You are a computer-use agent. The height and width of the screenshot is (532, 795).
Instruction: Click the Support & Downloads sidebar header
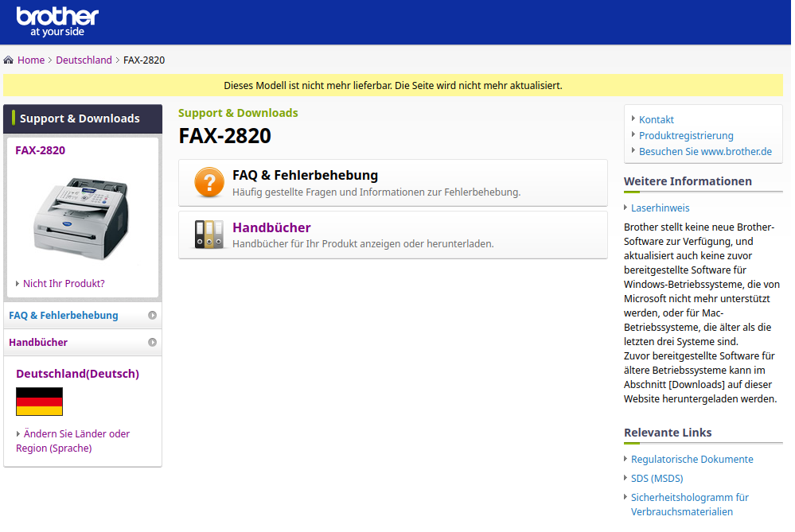(x=83, y=119)
